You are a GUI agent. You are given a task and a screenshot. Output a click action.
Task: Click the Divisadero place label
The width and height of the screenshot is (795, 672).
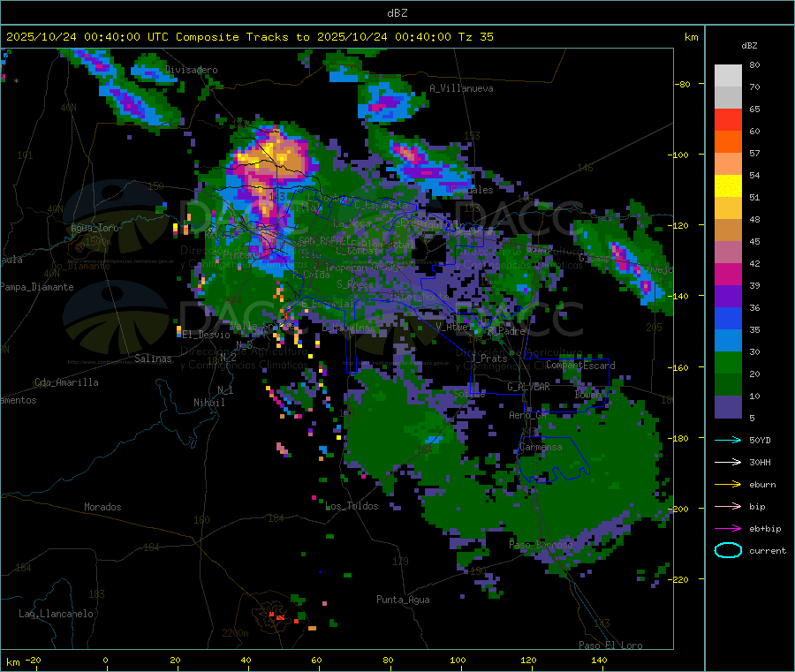192,70
